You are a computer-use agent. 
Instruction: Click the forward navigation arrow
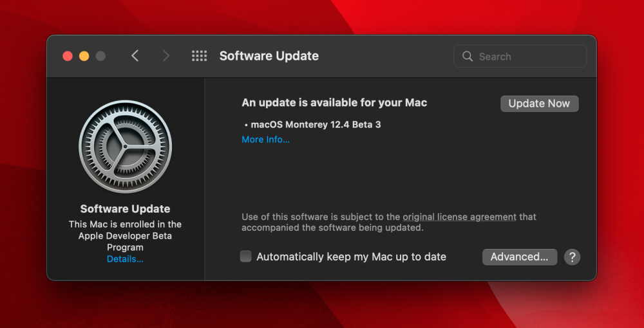[166, 56]
